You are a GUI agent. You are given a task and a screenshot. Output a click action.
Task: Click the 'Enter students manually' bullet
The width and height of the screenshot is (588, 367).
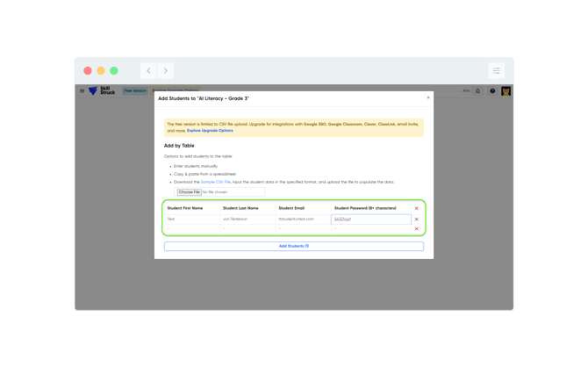coord(196,166)
